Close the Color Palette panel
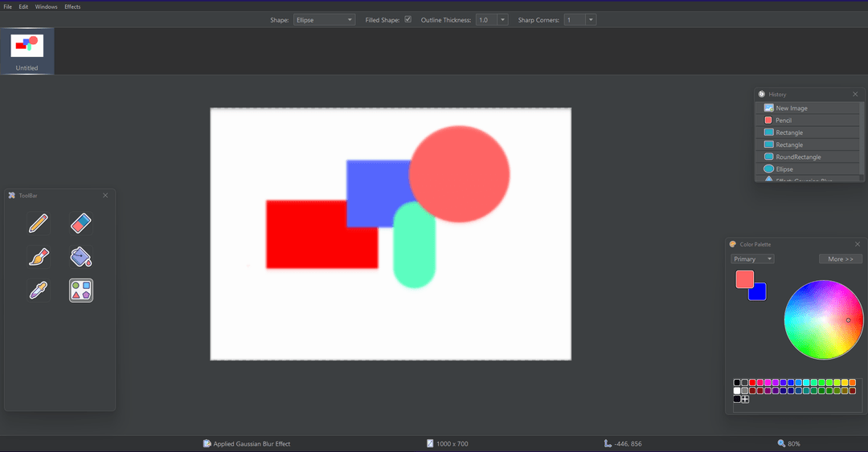The height and width of the screenshot is (452, 868). [x=858, y=244]
